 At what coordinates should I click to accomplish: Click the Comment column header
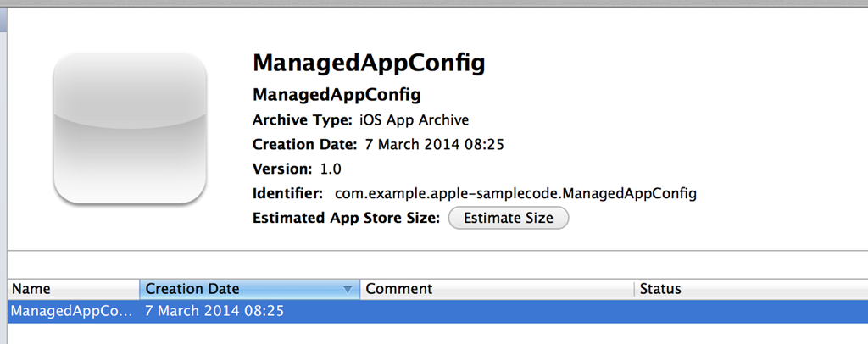496,289
